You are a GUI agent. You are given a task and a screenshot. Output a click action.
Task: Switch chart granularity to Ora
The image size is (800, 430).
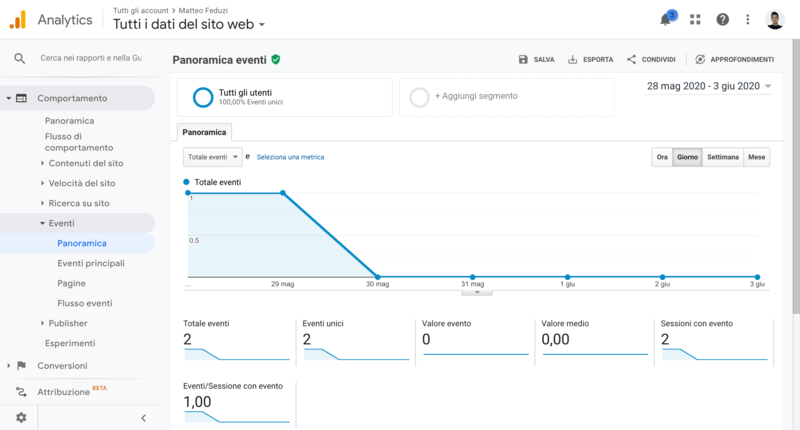662,157
